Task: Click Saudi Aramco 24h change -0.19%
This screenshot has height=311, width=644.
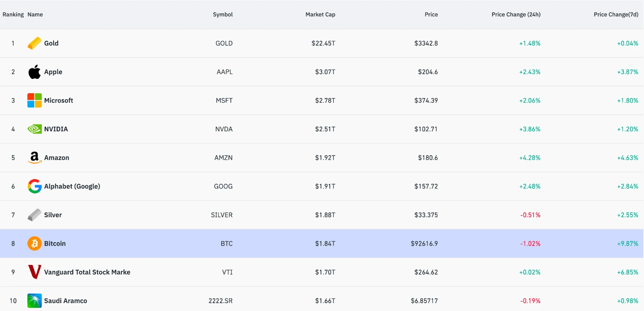Action: (x=530, y=301)
